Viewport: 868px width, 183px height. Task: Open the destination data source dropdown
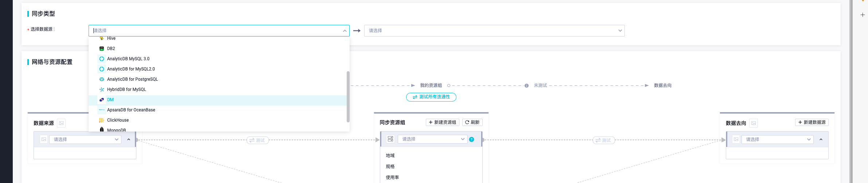pos(494,31)
